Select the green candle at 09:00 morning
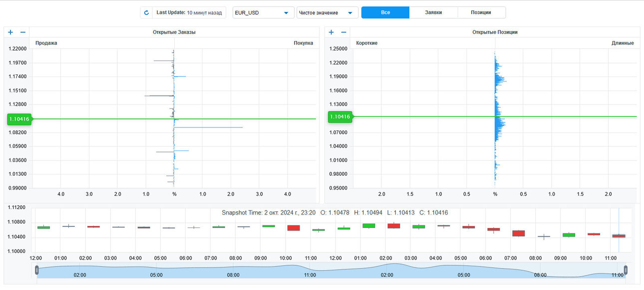The width and height of the screenshot is (644, 290). pos(269,226)
